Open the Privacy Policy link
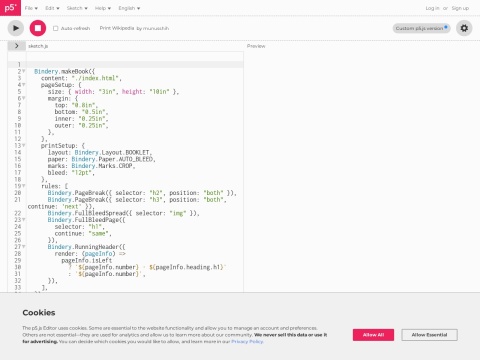Screen dimensions: 480x360 [x=247, y=341]
